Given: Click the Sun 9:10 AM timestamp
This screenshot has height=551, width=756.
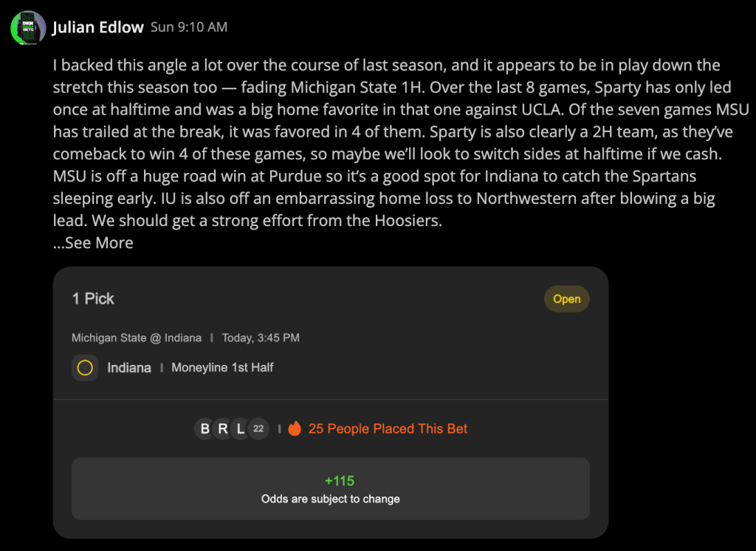Looking at the screenshot, I should (x=189, y=27).
